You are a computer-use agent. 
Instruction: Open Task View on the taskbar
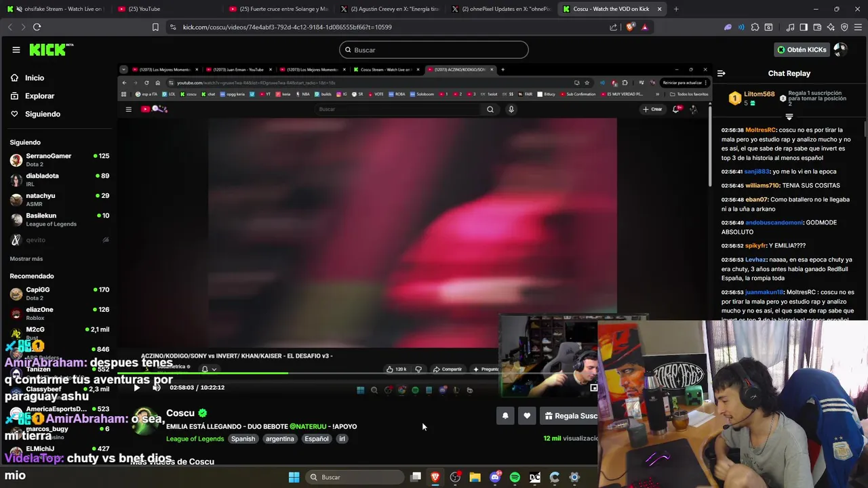[416, 477]
